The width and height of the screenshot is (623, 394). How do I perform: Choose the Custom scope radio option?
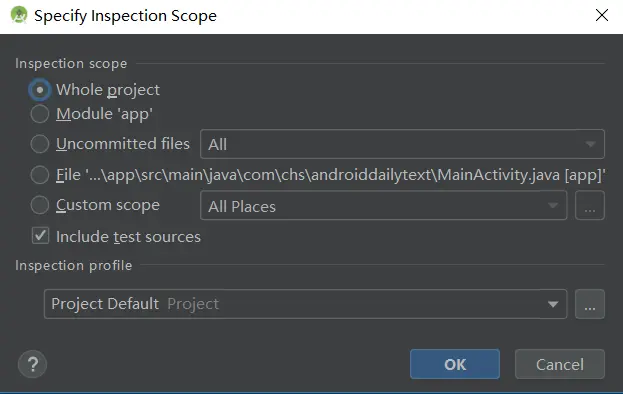[x=40, y=205]
